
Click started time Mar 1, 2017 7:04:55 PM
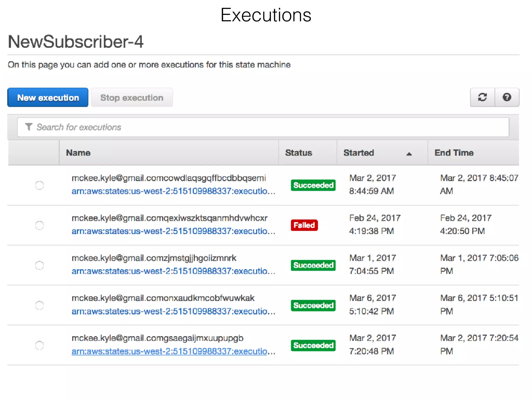(x=373, y=264)
